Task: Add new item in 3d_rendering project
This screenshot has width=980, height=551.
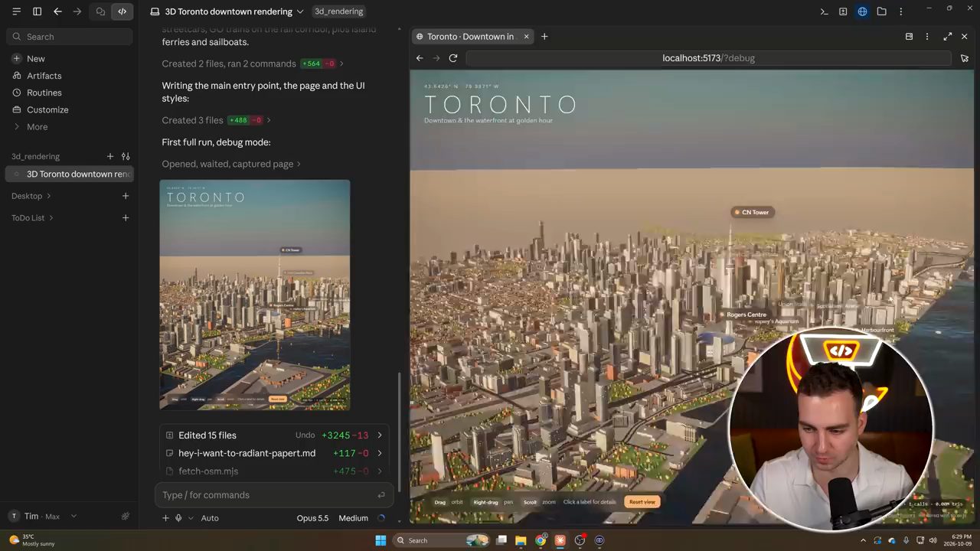Action: tap(110, 156)
